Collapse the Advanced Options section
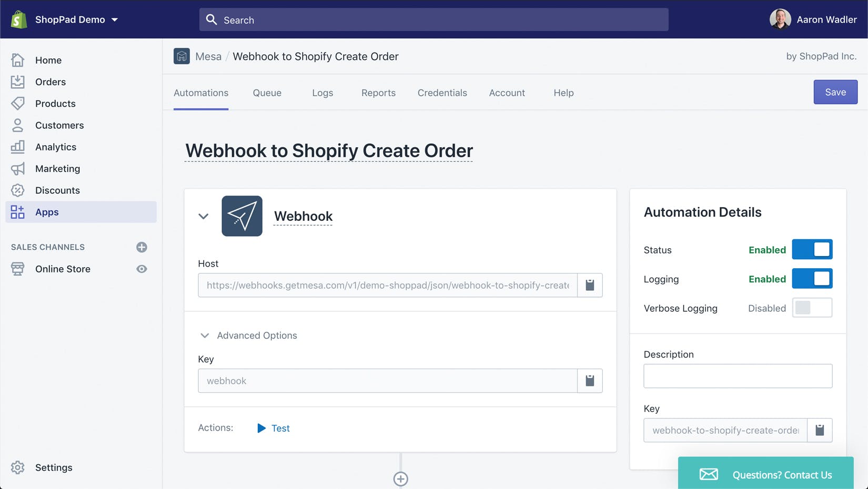Viewport: 868px width, 489px height. click(x=248, y=335)
